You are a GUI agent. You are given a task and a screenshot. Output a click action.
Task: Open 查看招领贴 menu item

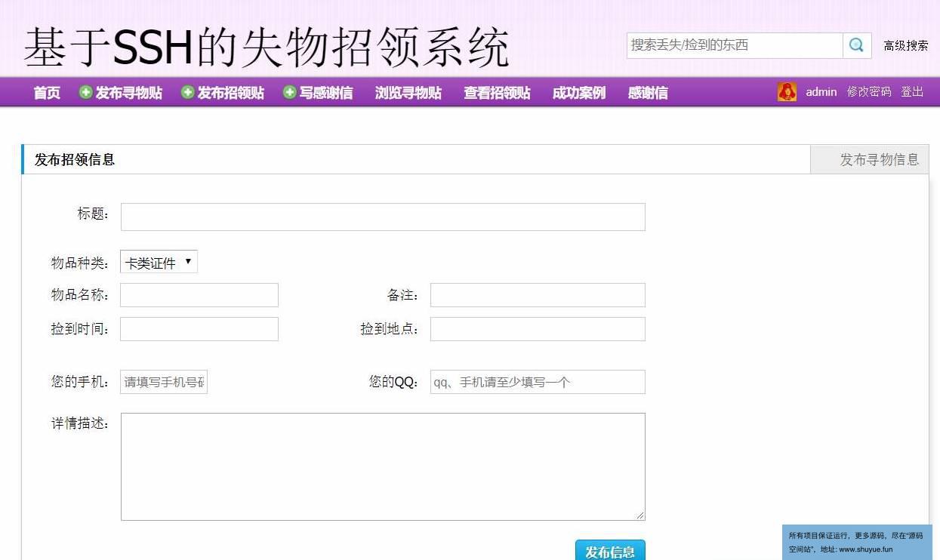497,93
